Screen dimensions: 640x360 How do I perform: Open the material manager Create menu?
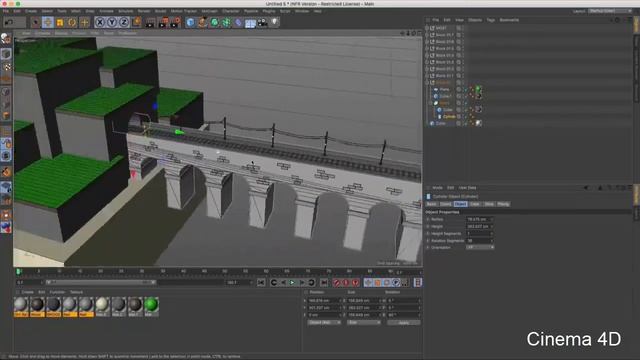coord(27,292)
